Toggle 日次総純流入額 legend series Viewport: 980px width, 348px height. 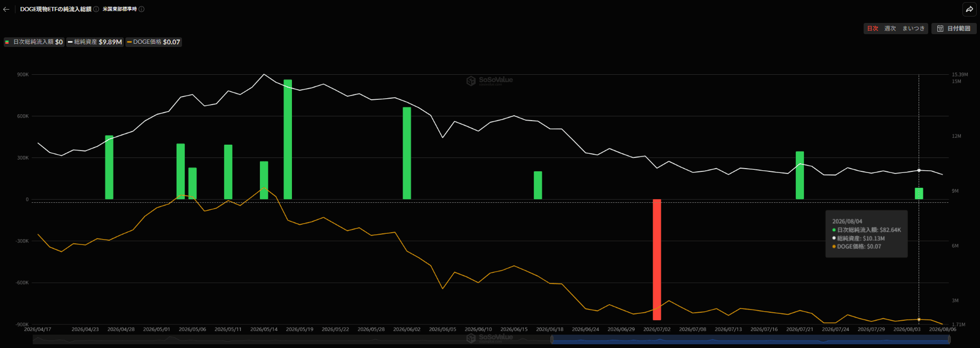34,42
